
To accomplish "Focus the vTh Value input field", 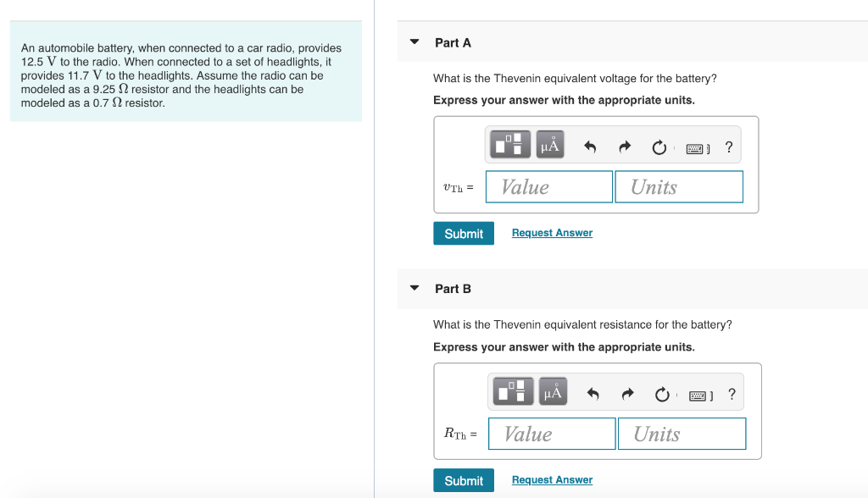I will (549, 186).
